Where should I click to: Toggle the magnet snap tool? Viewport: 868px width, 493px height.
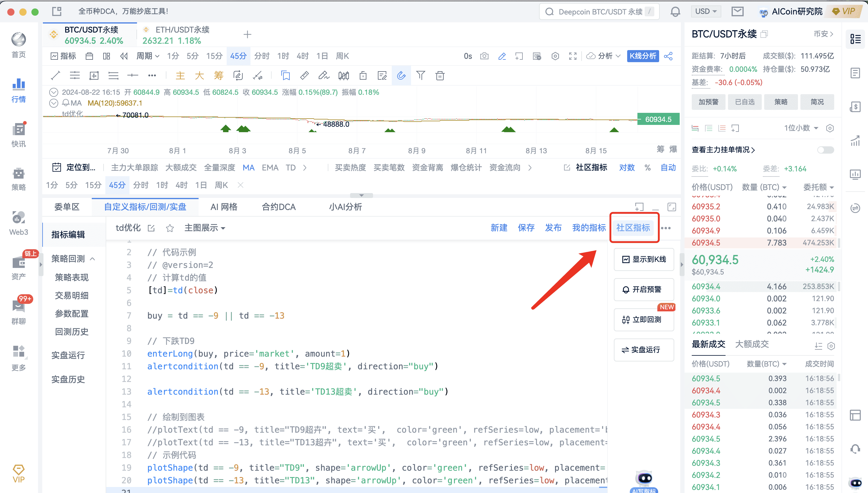pos(401,75)
